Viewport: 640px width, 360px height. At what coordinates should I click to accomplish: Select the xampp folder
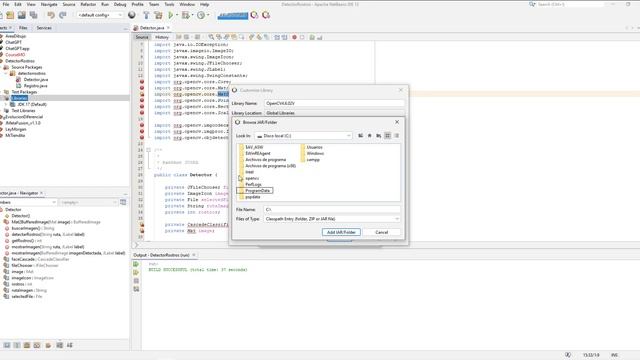(310, 160)
